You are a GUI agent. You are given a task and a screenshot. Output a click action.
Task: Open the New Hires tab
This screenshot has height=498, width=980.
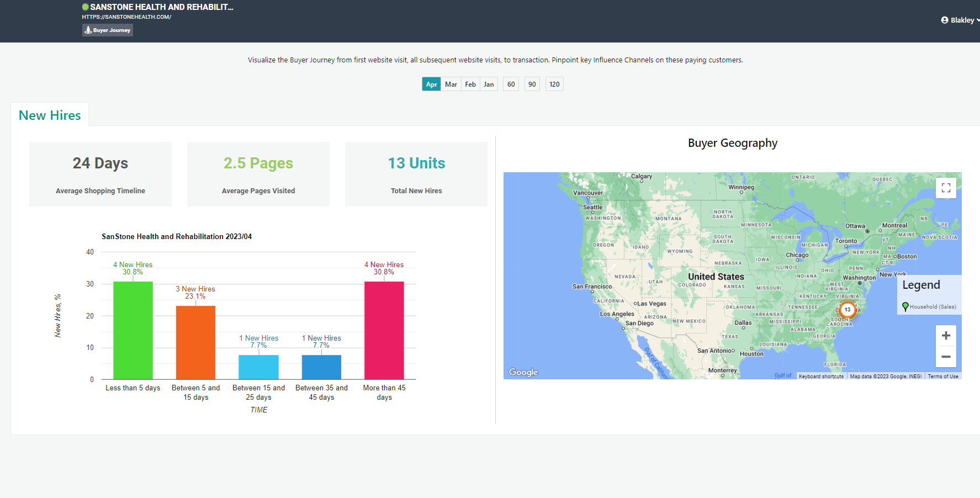[x=50, y=115]
